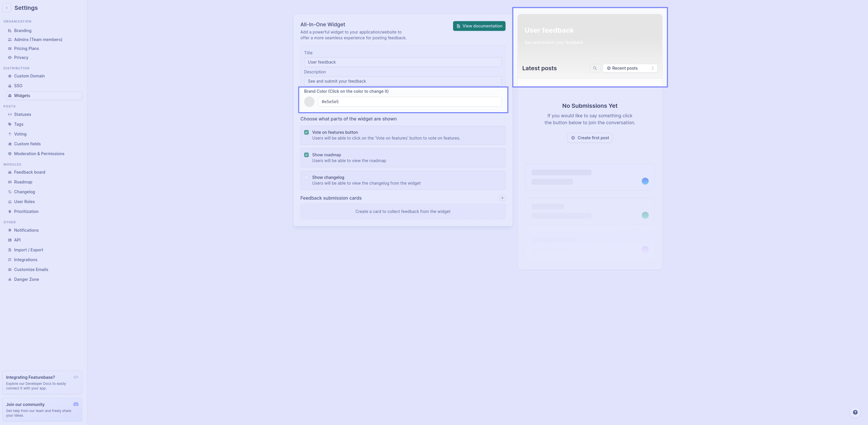Click the plus icon for Feedback submission cards

502,198
